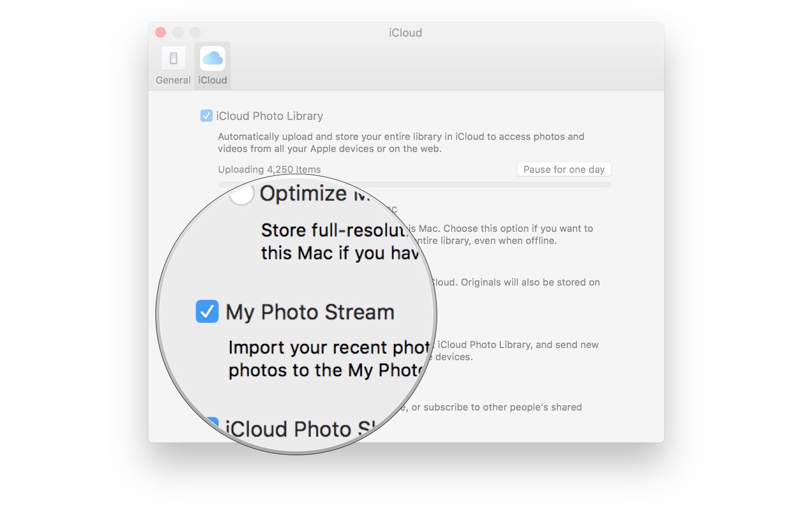Pause uploading with Pause for one day
This screenshot has height=507, width=812.
click(564, 169)
